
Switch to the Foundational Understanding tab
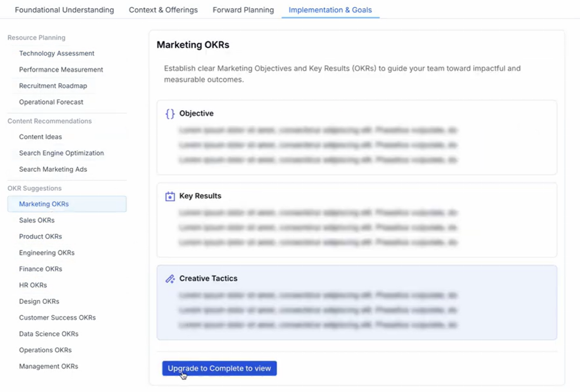tap(64, 10)
